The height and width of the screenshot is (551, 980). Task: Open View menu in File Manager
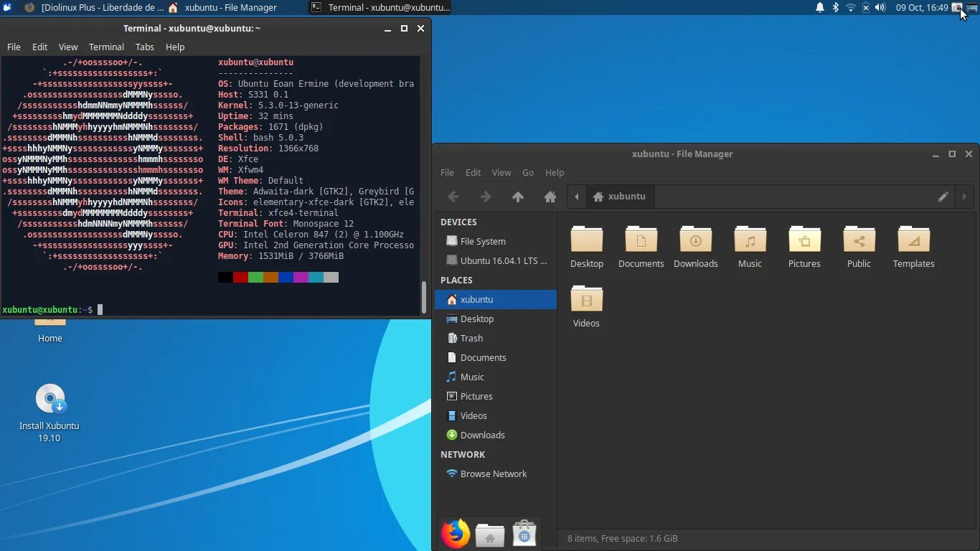click(501, 172)
